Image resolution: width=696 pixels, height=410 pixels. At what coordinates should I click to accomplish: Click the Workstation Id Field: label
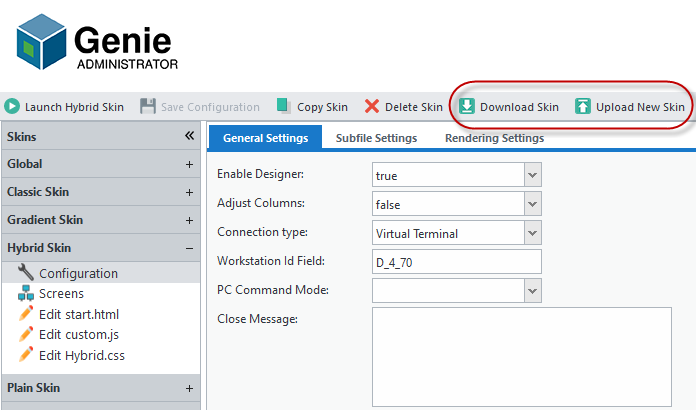(271, 260)
